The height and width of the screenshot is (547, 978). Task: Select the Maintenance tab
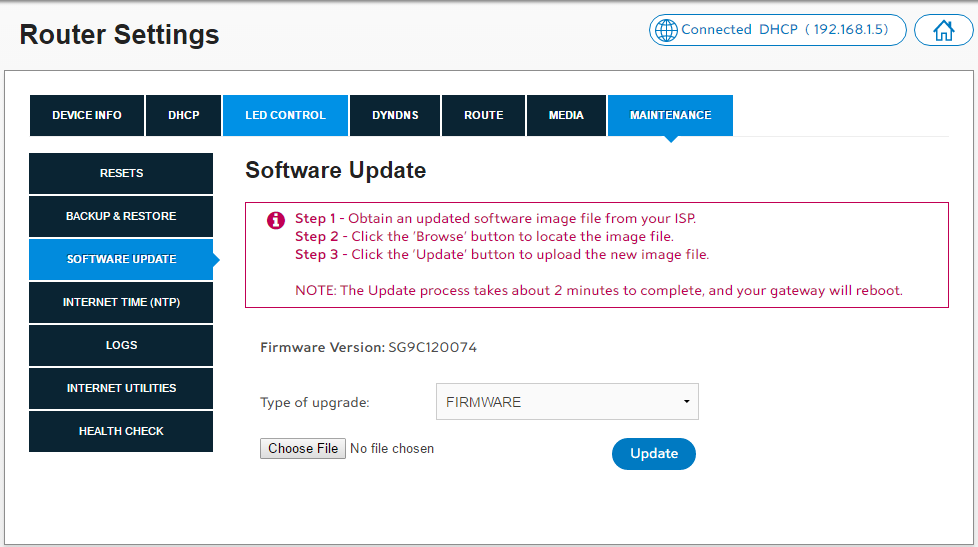[x=670, y=116]
